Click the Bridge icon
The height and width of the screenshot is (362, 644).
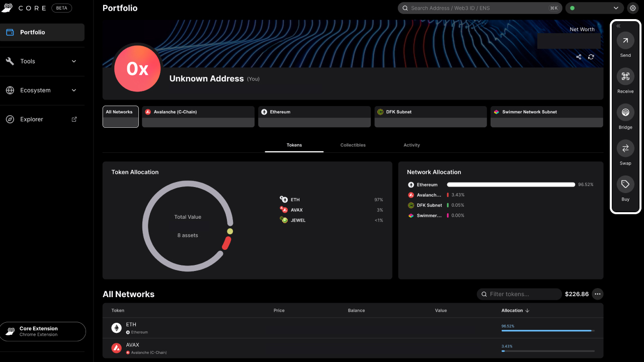[625, 112]
